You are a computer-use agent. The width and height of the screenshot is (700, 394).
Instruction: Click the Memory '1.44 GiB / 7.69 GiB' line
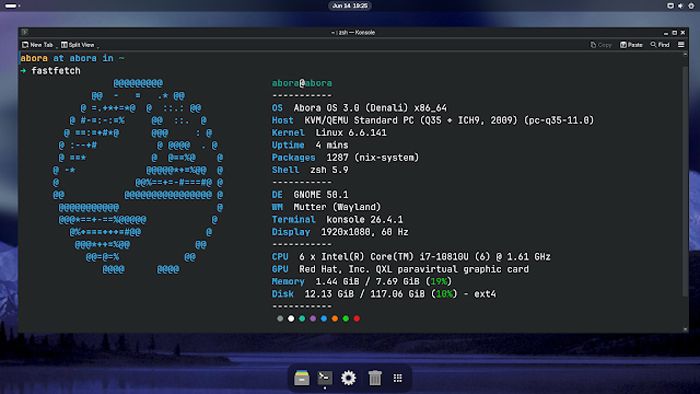pyautogui.click(x=383, y=282)
